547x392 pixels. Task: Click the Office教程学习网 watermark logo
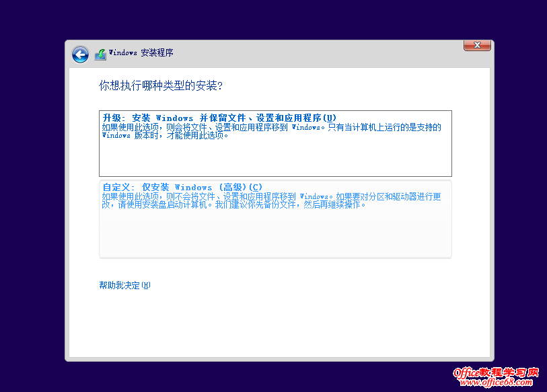pos(495,379)
